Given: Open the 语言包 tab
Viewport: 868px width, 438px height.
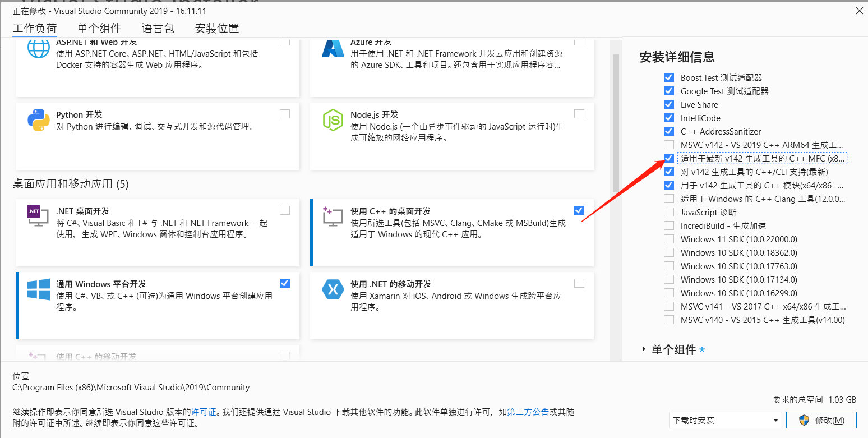Looking at the screenshot, I should (x=158, y=29).
